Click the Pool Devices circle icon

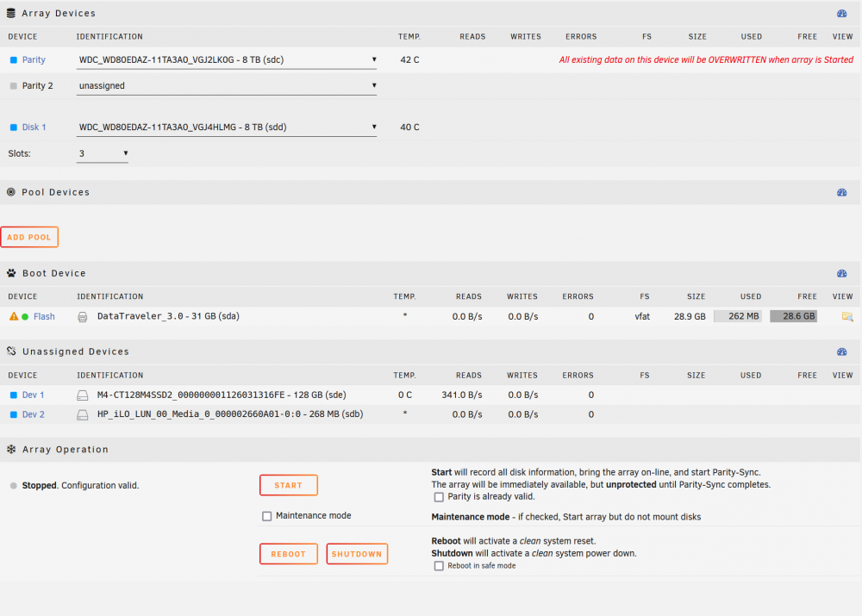click(11, 192)
